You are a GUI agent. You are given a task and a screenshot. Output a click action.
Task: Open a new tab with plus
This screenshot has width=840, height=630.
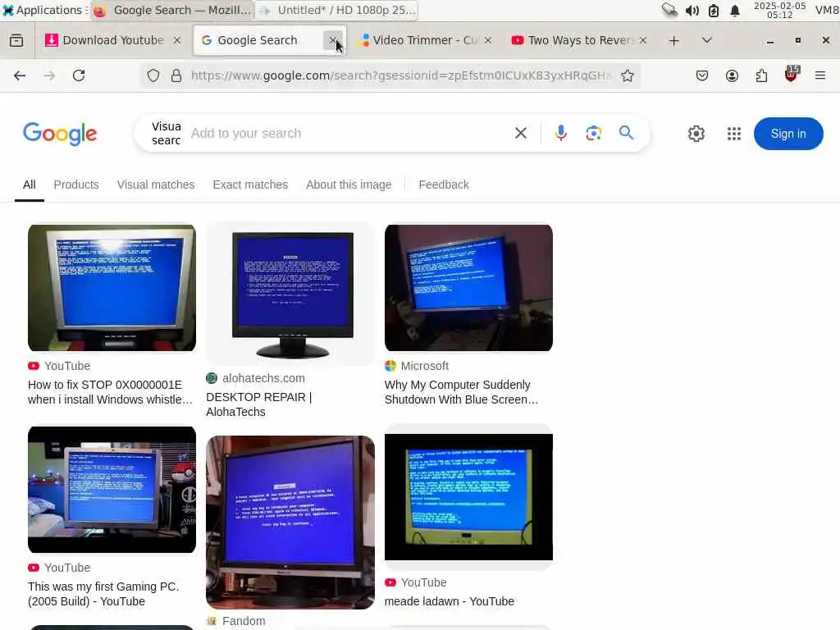point(674,41)
